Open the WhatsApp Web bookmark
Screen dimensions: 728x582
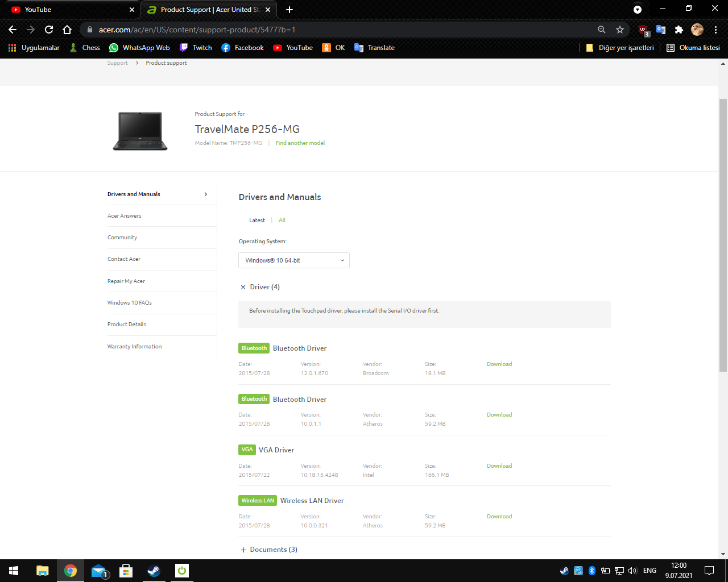click(x=139, y=48)
